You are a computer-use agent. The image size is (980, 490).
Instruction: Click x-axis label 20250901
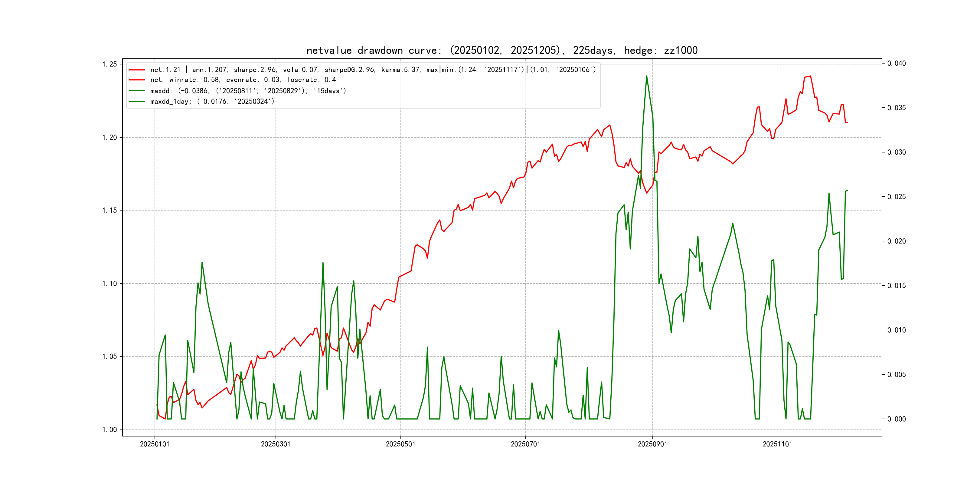pos(652,444)
